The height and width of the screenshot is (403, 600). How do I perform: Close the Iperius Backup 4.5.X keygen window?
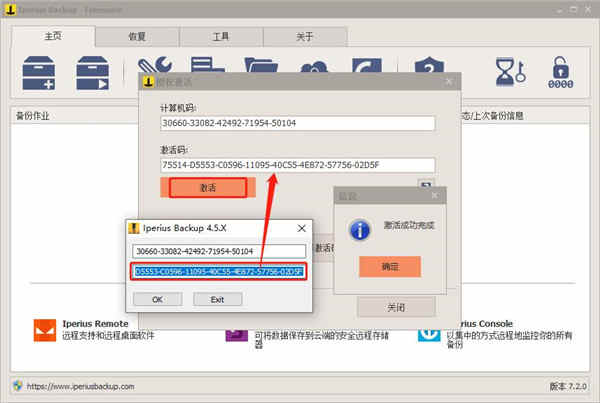[302, 228]
